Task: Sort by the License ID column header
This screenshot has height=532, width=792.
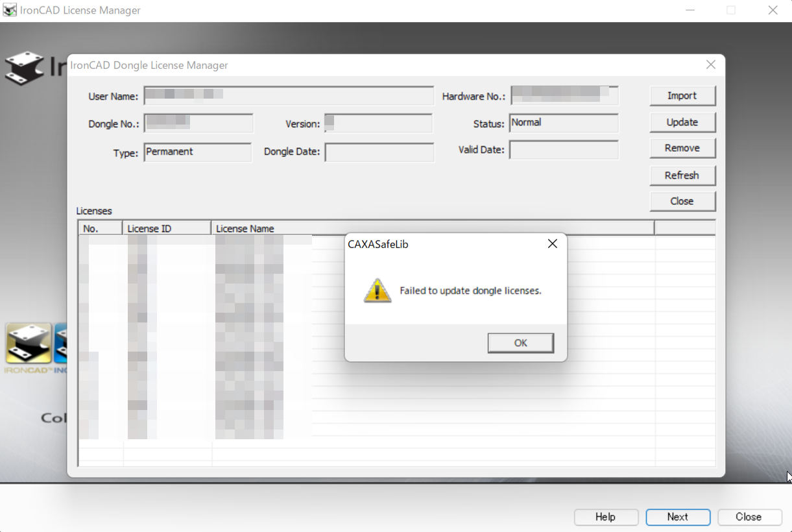Action: point(167,228)
